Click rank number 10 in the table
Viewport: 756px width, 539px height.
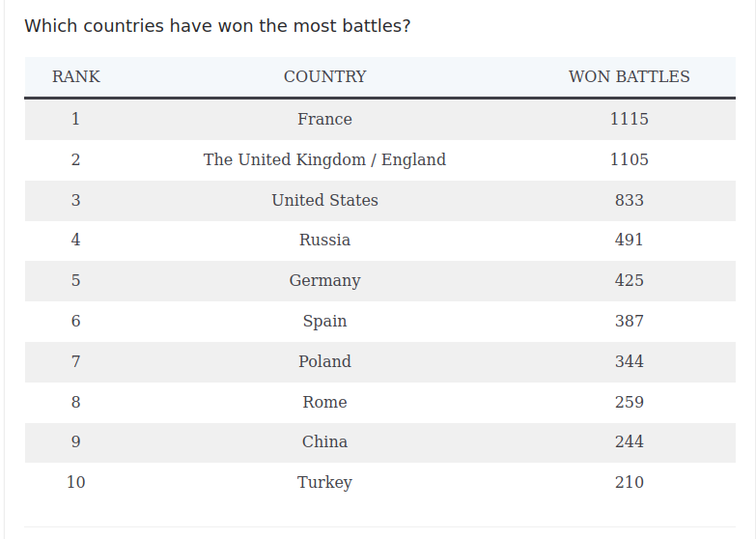pos(75,483)
